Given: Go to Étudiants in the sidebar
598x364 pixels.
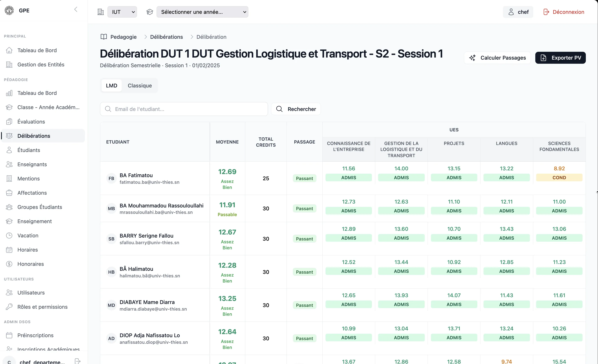Looking at the screenshot, I should coord(29,150).
